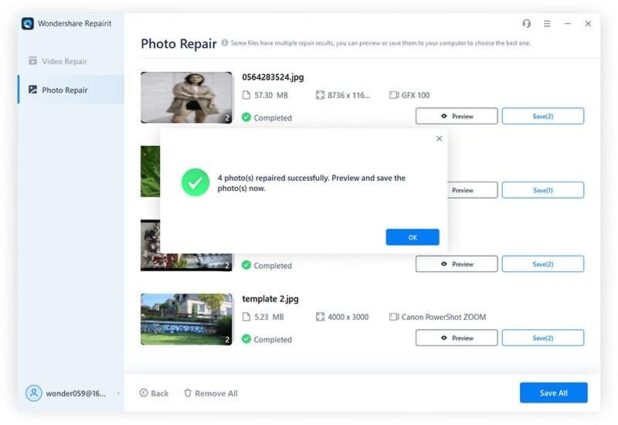Preview the template 2.jpg photo
Viewport: 618px width, 425px height.
(456, 338)
